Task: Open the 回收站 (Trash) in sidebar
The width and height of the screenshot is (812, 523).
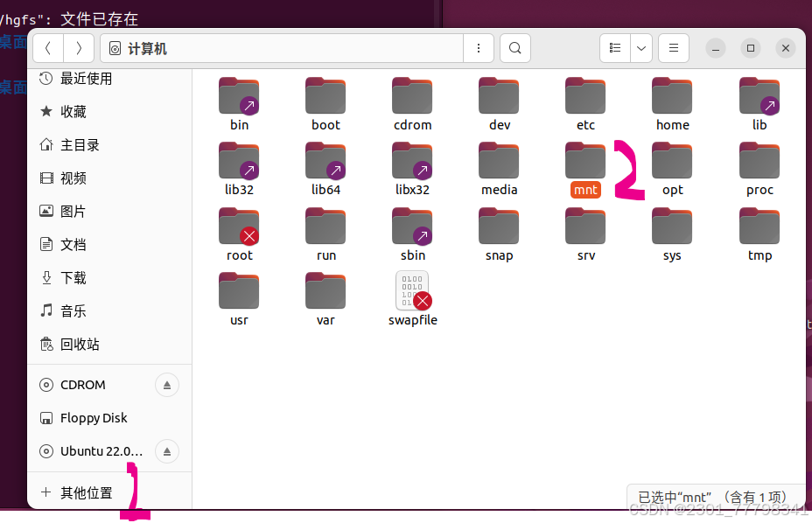Action: point(73,344)
